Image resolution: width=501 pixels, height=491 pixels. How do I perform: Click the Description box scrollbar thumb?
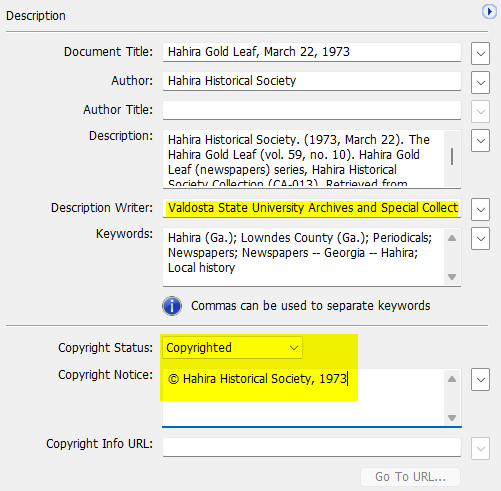[452, 157]
